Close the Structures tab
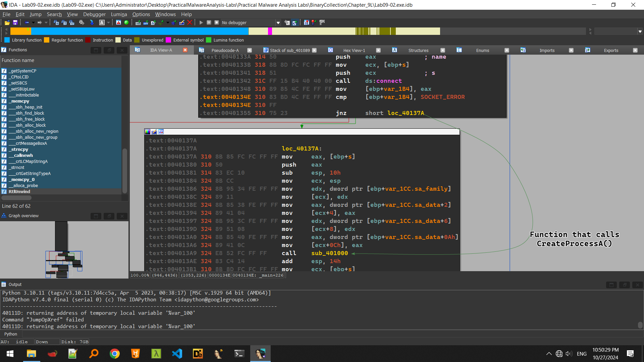Viewport: 644px width, 362px height. click(443, 50)
